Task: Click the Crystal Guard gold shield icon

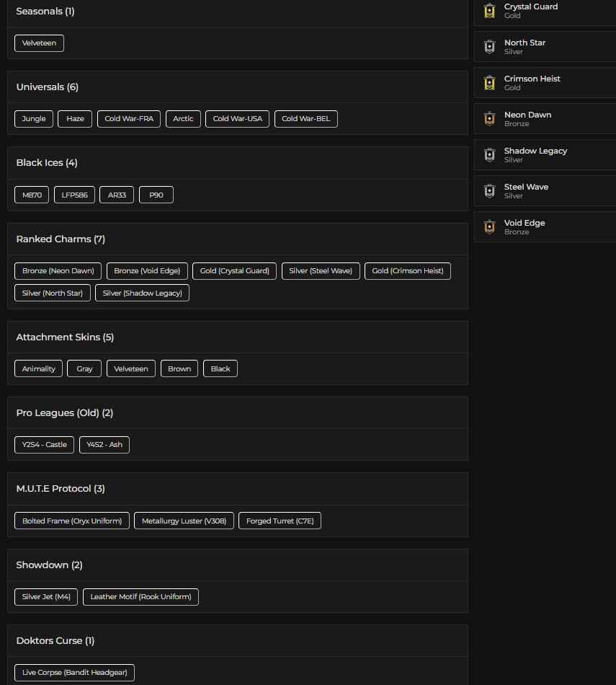Action: [490, 11]
